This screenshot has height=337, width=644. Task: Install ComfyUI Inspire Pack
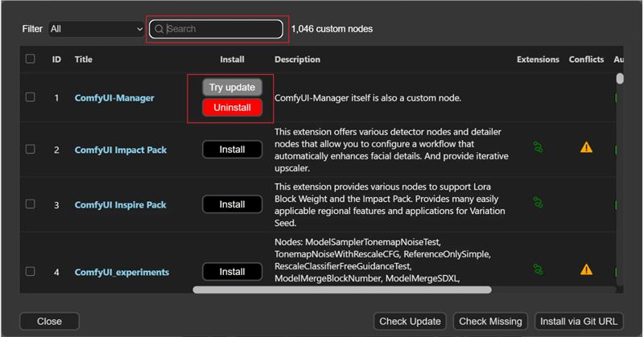click(x=232, y=204)
